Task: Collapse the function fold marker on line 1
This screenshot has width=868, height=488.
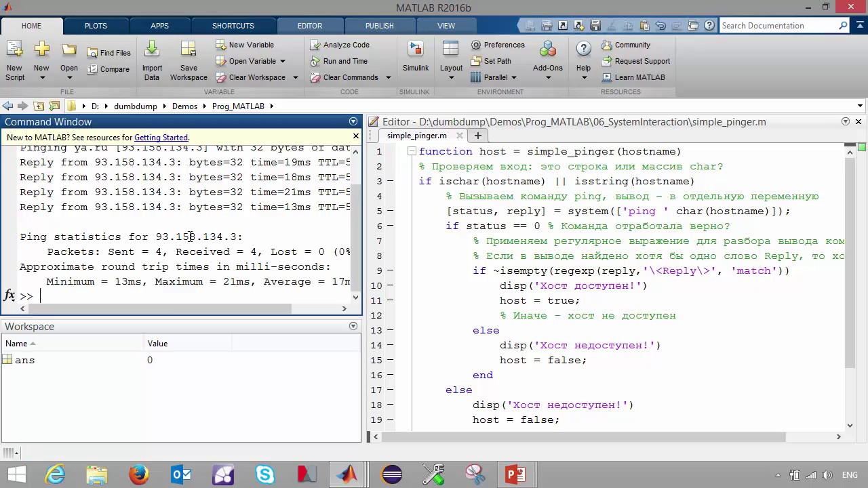Action: 412,151
